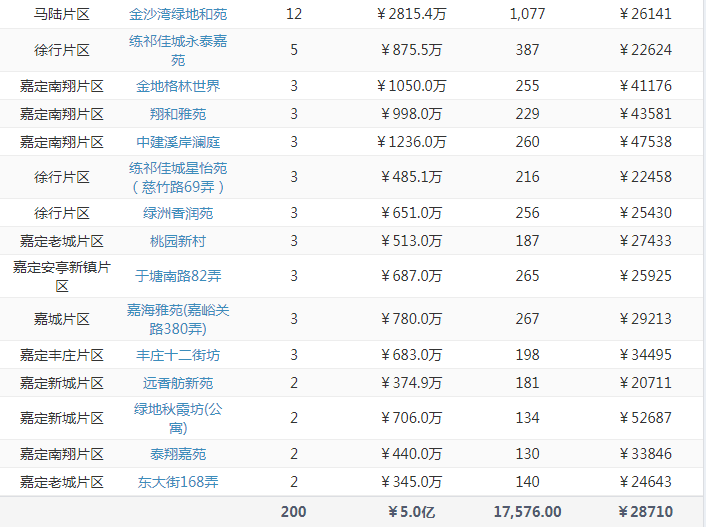Select the total amount ¥2815.4万
706x527 pixels.
[412, 14]
